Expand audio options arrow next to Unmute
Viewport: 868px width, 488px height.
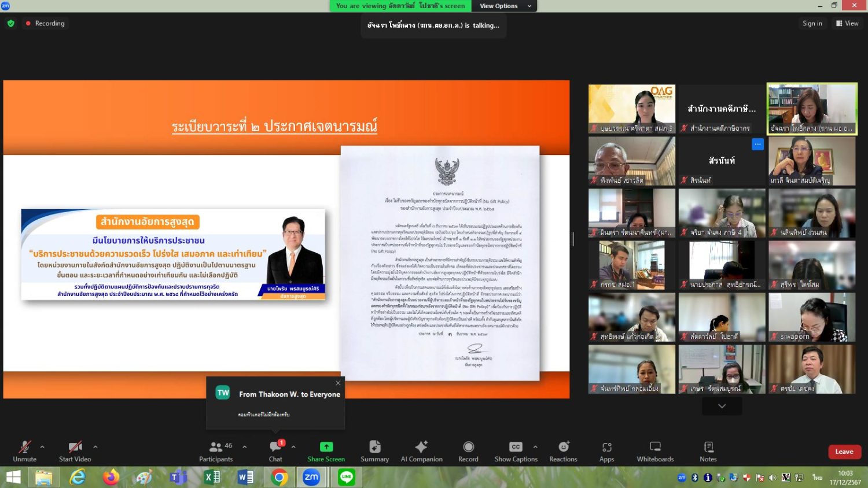click(x=42, y=447)
